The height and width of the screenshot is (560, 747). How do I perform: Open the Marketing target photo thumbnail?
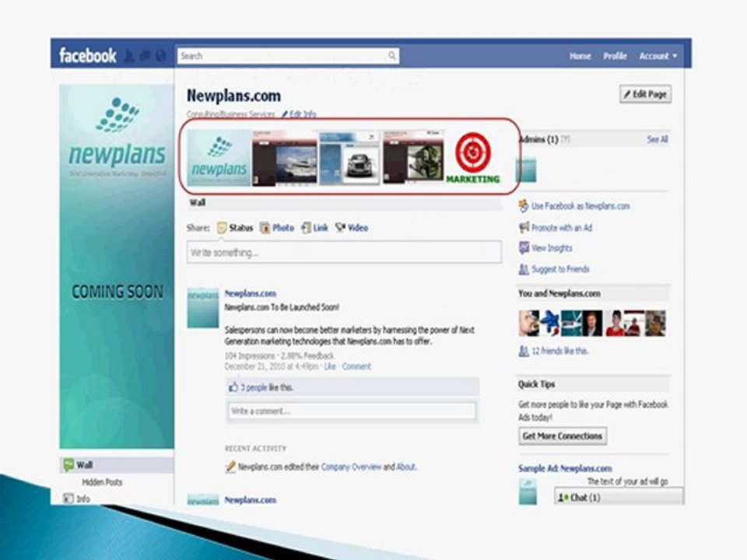pos(472,158)
